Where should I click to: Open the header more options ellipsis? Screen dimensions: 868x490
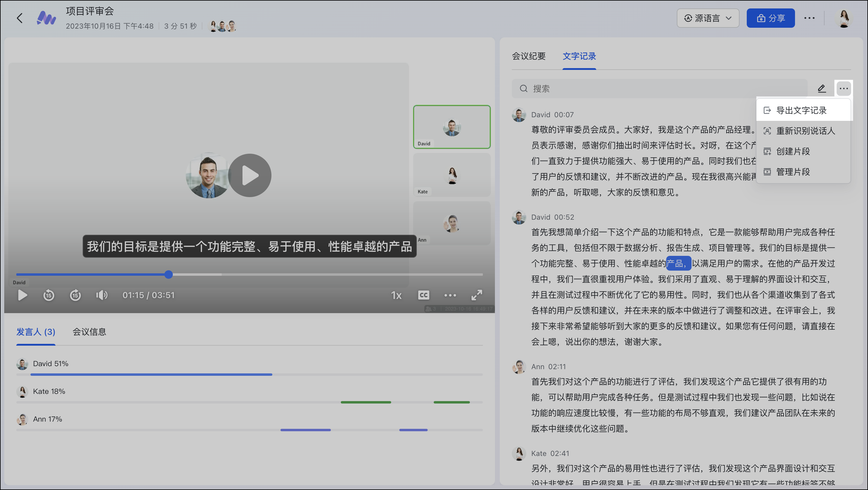[809, 18]
